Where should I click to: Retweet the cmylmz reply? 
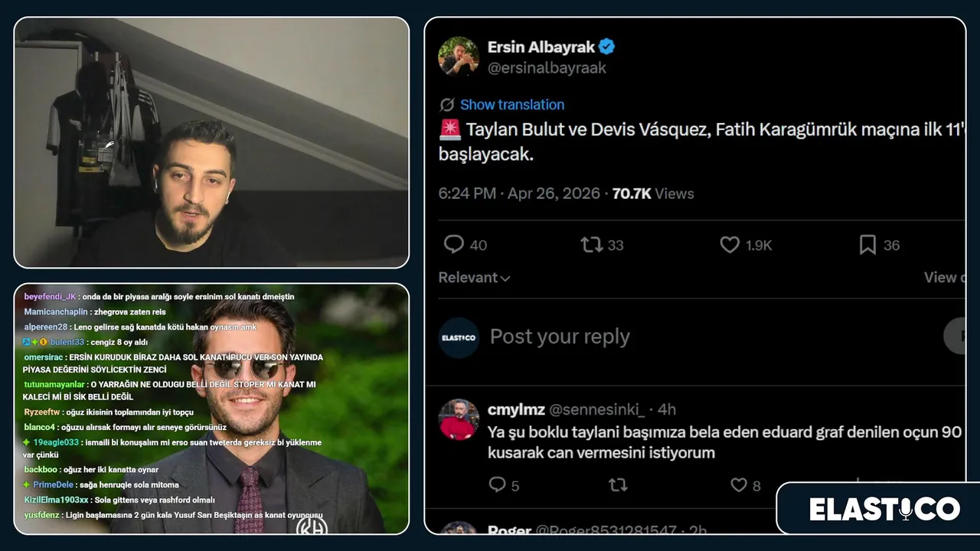[617, 485]
